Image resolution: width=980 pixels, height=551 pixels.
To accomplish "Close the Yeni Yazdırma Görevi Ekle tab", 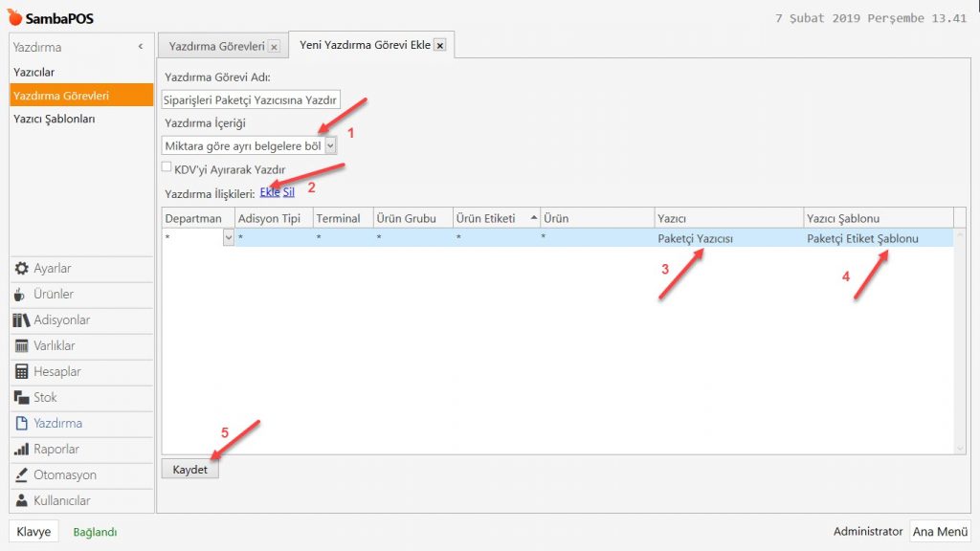I will [x=440, y=46].
